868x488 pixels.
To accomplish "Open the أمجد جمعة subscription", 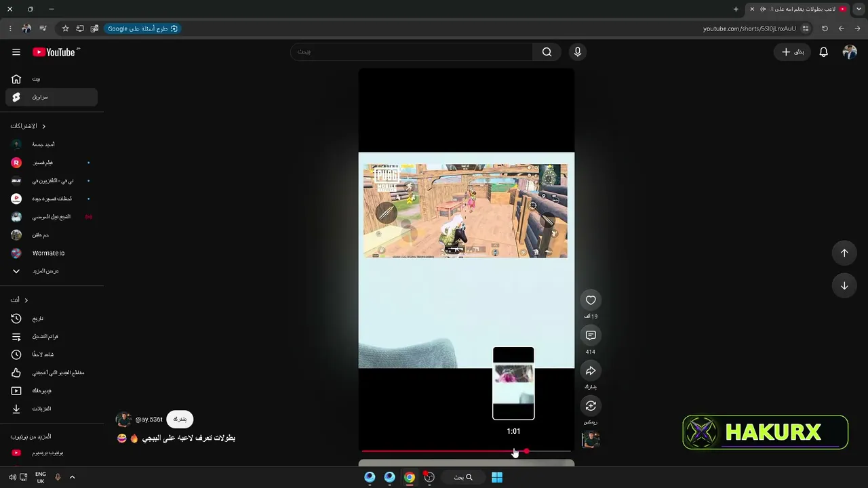I will click(52, 144).
